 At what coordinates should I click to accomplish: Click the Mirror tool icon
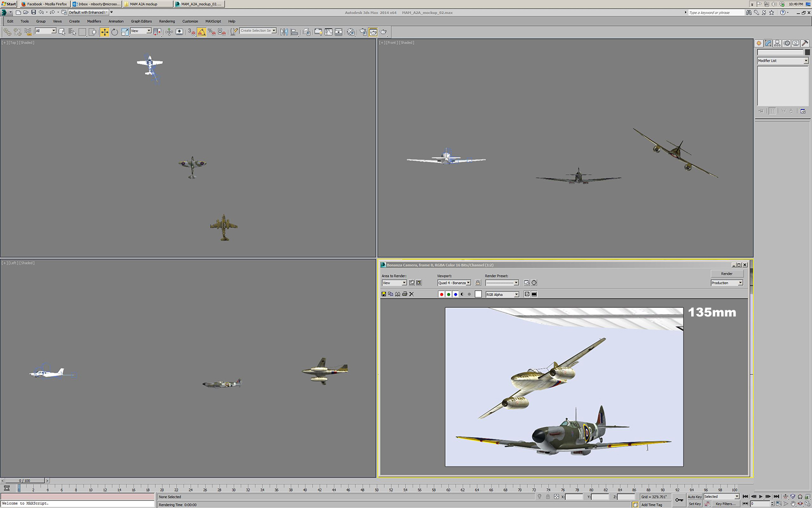tap(284, 32)
